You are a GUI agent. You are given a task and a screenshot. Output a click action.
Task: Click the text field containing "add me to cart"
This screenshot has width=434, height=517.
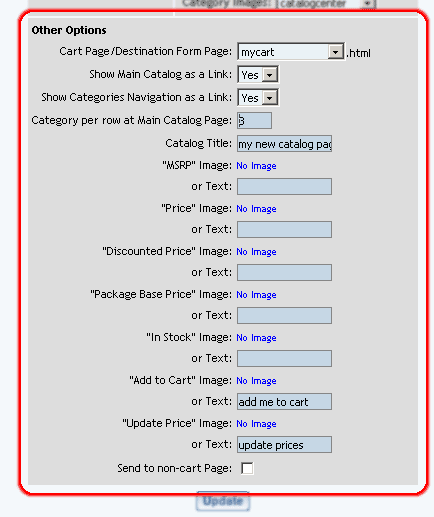pyautogui.click(x=284, y=401)
